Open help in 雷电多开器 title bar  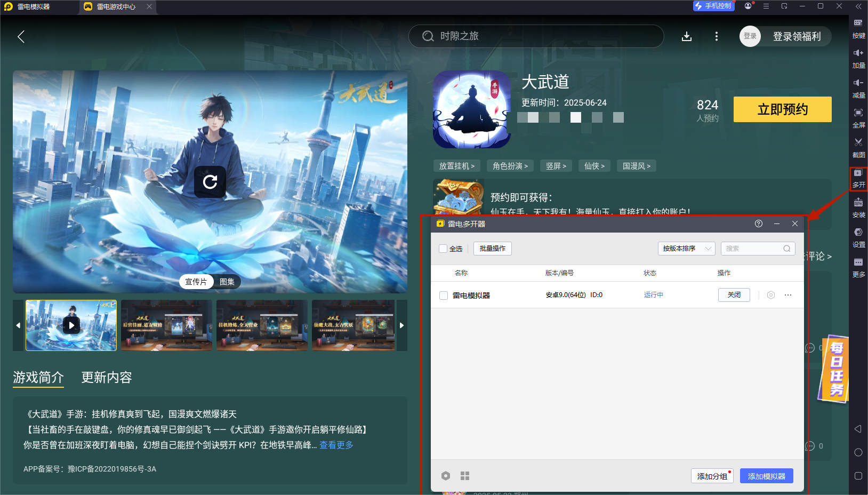[759, 223]
